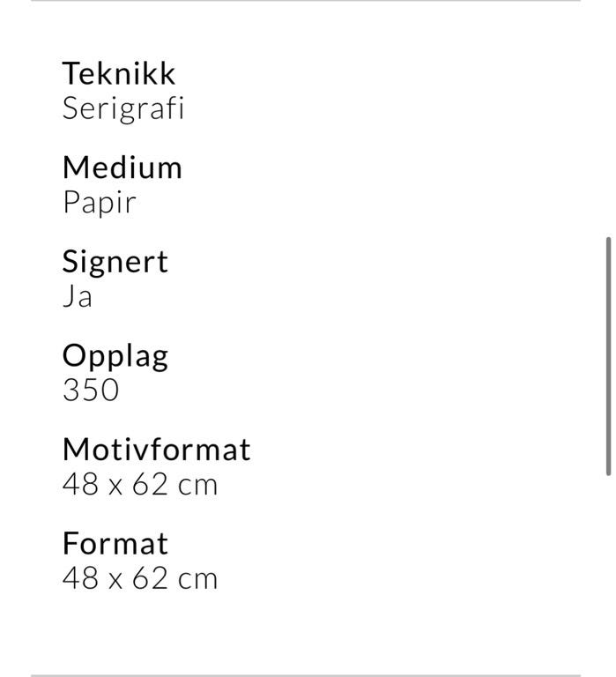Click the letter T in Teknikk
The image size is (616, 677).
pyautogui.click(x=71, y=73)
